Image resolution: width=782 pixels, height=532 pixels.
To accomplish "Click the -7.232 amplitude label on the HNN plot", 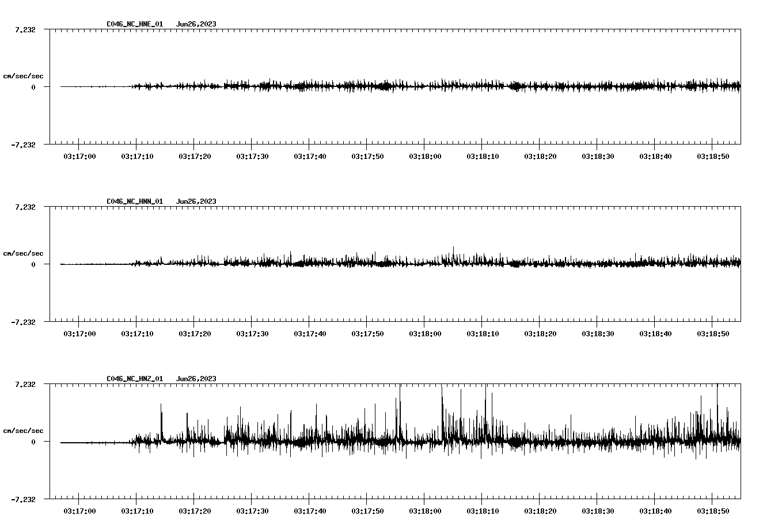I will [x=24, y=322].
